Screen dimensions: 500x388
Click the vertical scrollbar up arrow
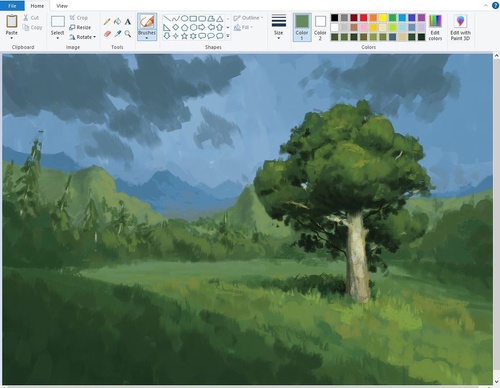(x=496, y=56)
